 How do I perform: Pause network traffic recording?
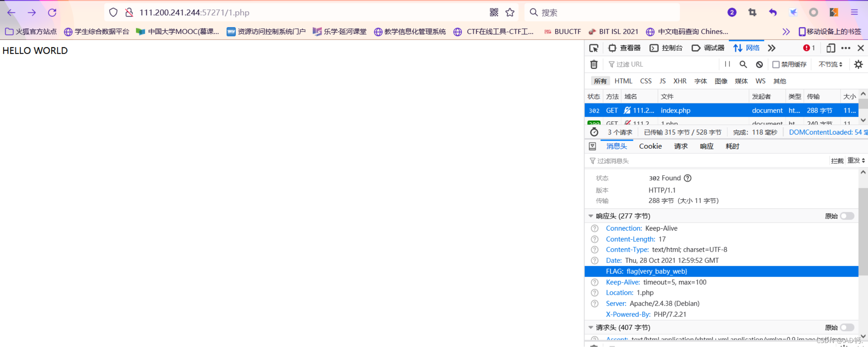(x=727, y=64)
